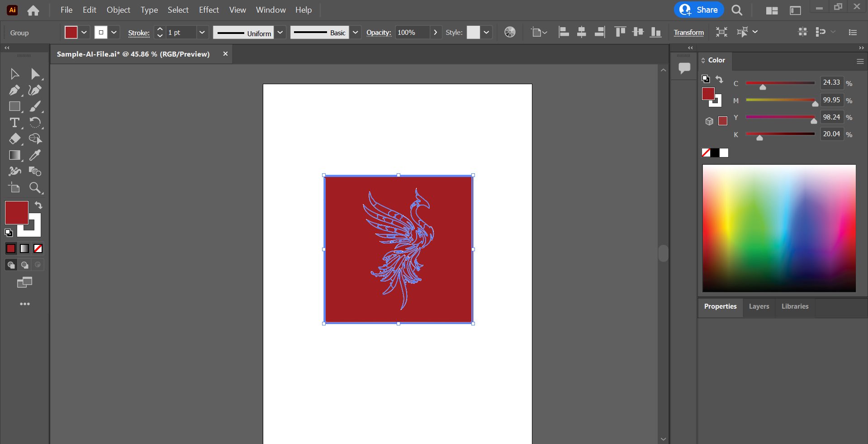Click the Recolor Artwork icon

(510, 32)
